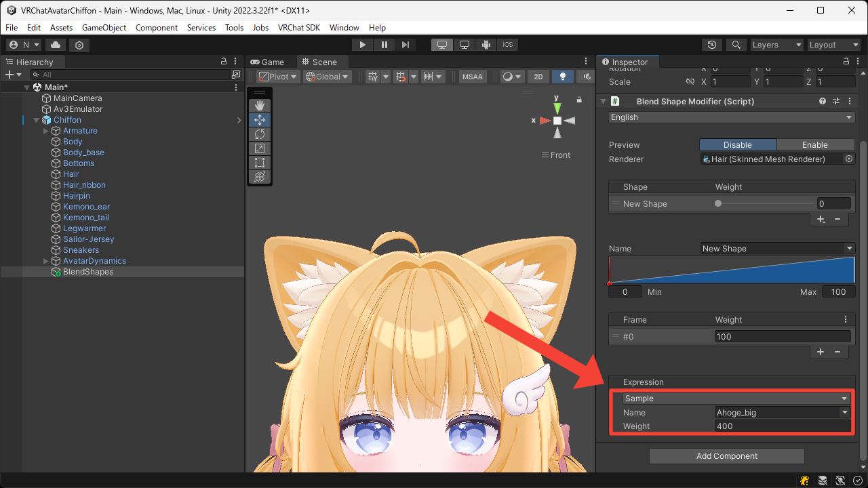Select the Rect tool in Scene view
Image resolution: width=868 pixels, height=488 pixels.
[259, 163]
